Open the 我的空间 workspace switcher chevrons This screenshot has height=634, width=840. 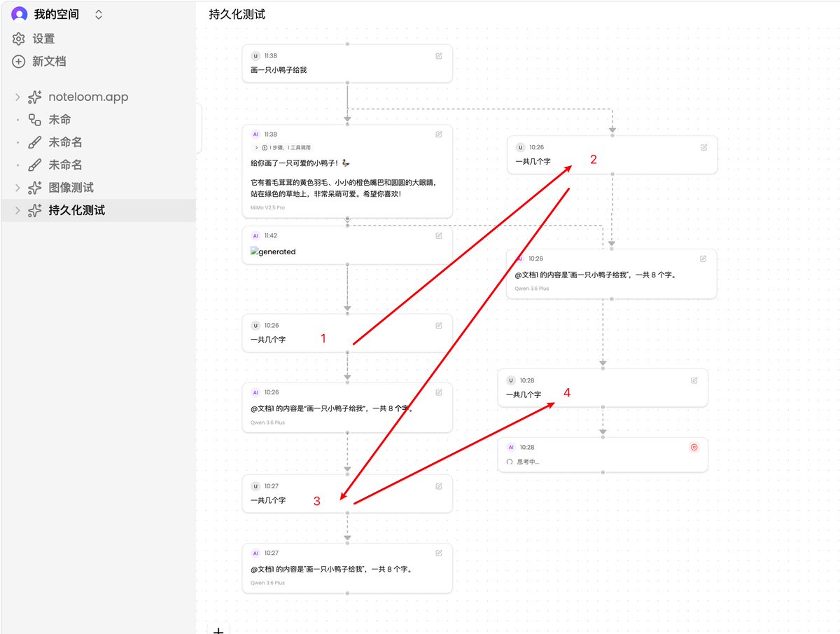pos(99,14)
